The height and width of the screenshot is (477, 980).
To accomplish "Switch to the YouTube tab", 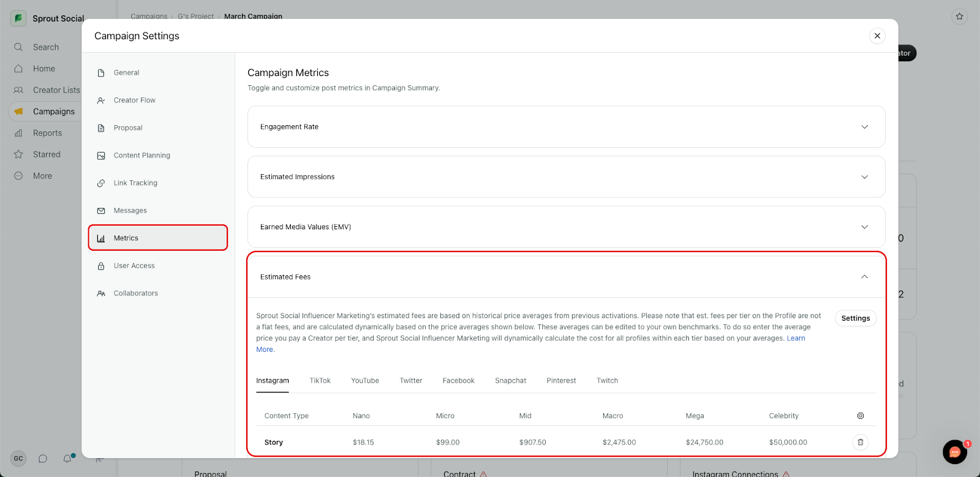I will (365, 381).
